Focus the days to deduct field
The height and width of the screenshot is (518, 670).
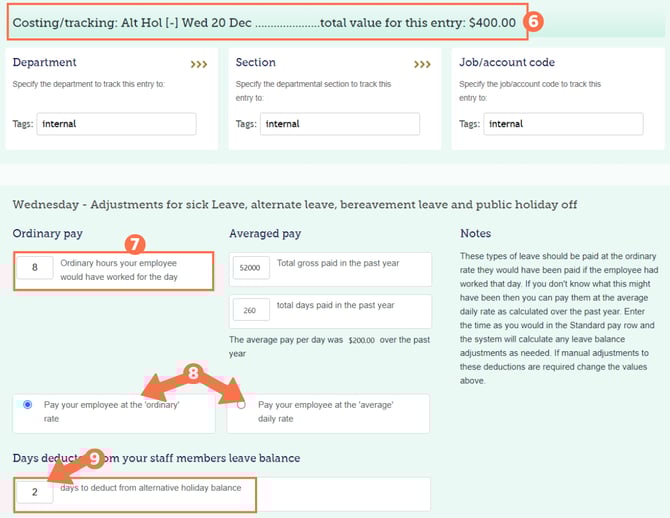35,493
